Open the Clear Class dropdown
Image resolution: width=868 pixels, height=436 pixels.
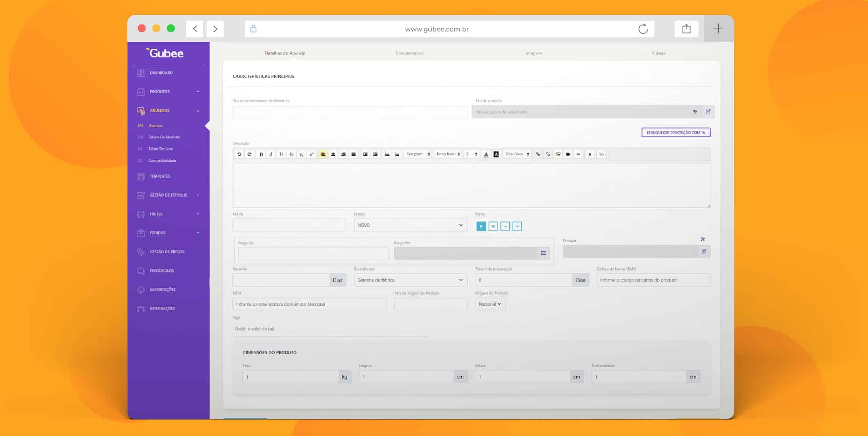point(517,154)
